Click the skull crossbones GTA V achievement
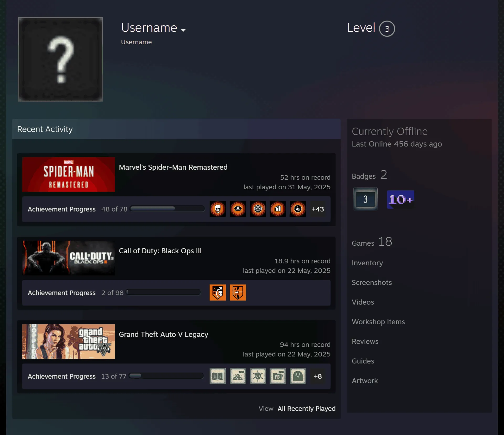The width and height of the screenshot is (504, 435). pos(258,376)
